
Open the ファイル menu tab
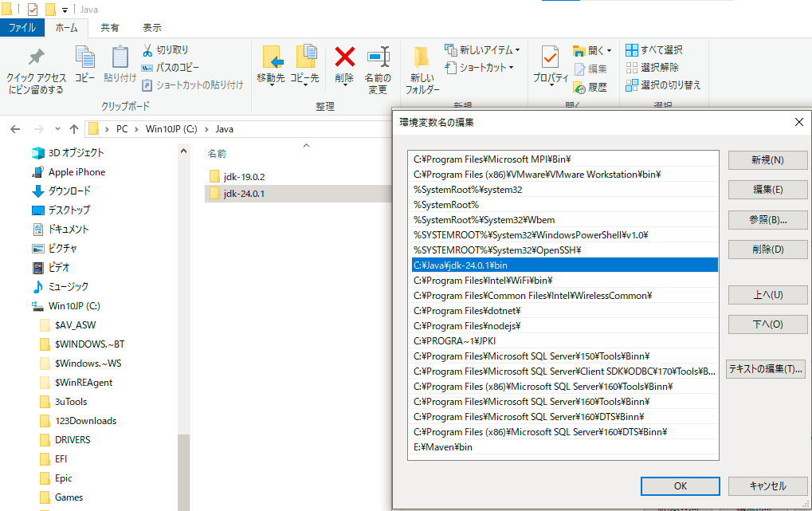pos(22,28)
